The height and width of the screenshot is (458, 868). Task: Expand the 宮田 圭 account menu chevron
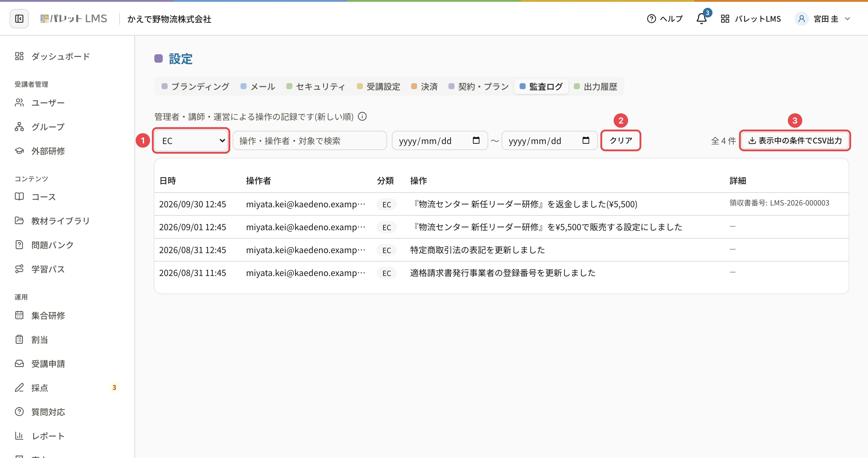(848, 19)
